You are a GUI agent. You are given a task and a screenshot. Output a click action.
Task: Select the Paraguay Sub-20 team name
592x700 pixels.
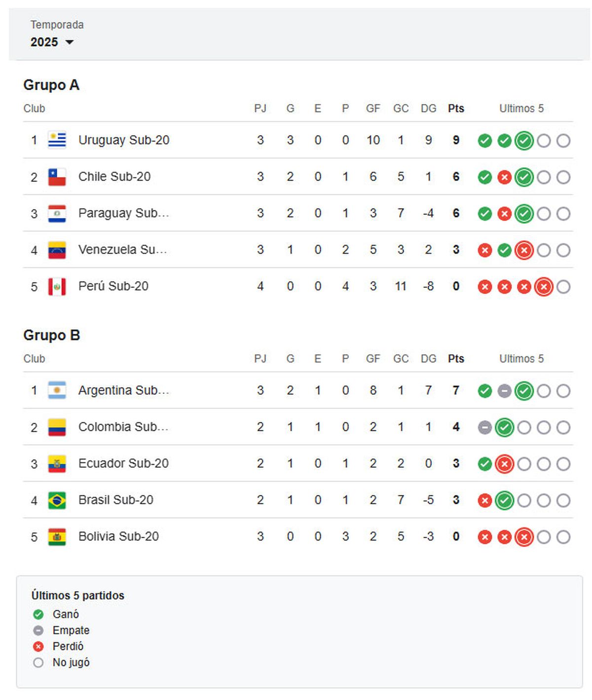[x=123, y=213]
